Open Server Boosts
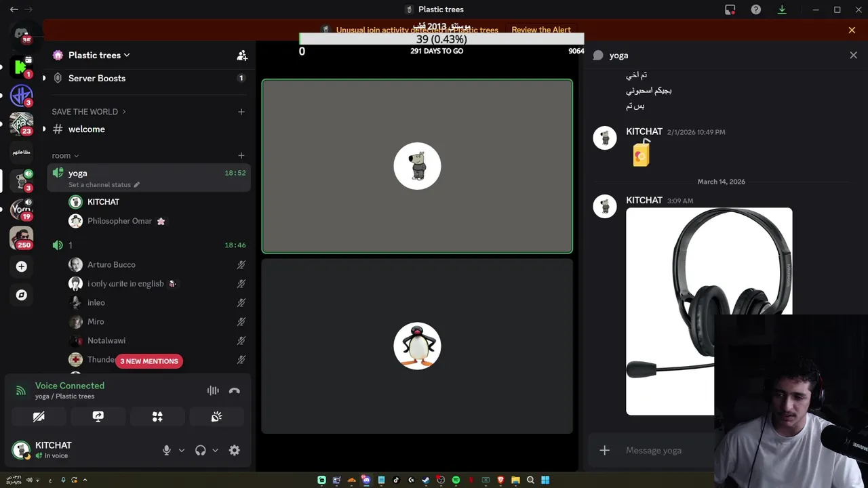Viewport: 868px width, 488px height. (x=149, y=78)
